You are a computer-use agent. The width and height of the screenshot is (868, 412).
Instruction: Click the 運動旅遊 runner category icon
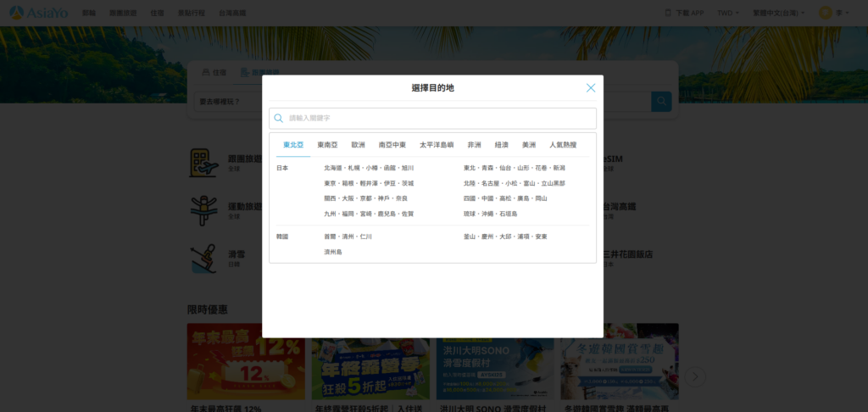203,211
